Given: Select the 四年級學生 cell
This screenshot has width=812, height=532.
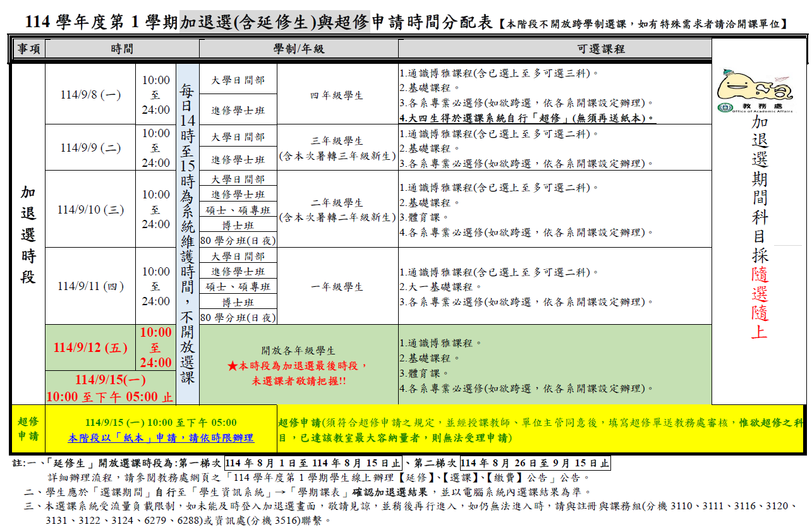Looking at the screenshot, I should [x=337, y=95].
